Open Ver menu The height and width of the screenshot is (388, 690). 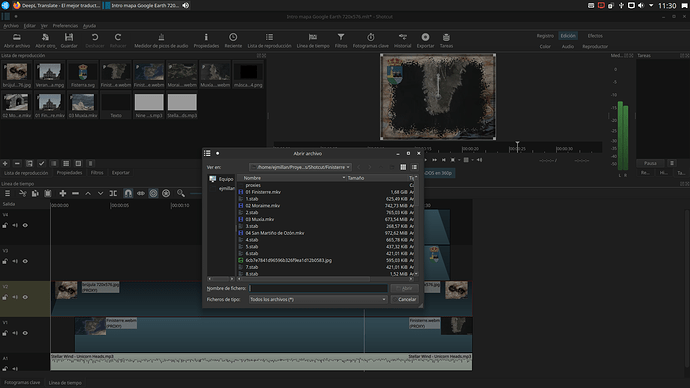[44, 26]
